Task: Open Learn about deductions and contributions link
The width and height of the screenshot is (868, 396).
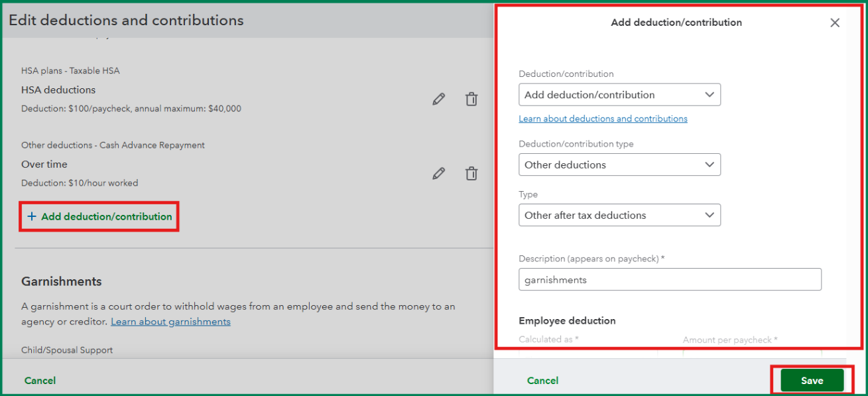Action: tap(603, 119)
